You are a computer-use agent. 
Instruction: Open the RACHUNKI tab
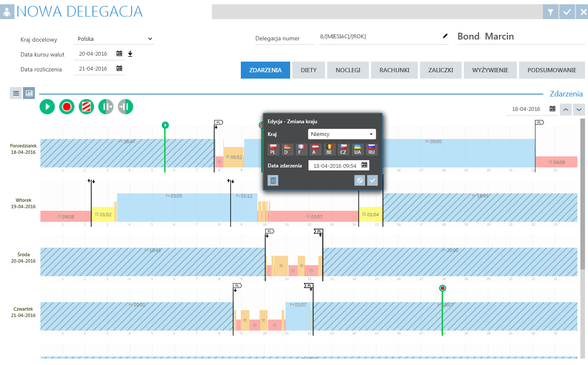click(x=394, y=70)
